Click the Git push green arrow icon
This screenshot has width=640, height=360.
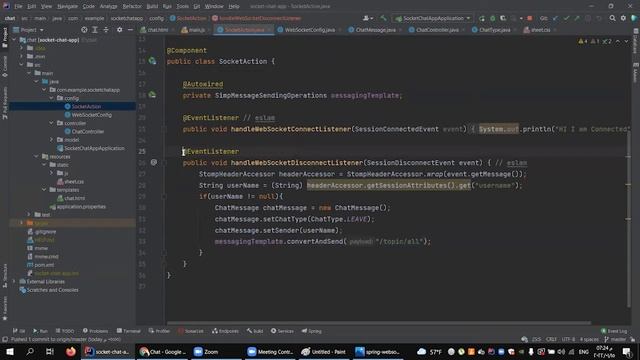pyautogui.click(x=577, y=18)
